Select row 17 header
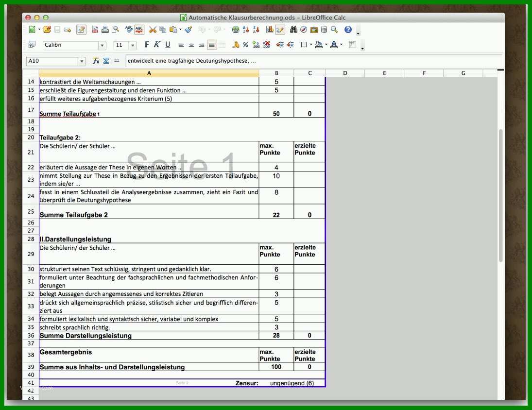 31,110
